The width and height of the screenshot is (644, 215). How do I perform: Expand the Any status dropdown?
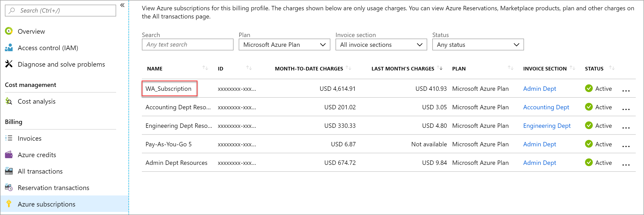(478, 45)
